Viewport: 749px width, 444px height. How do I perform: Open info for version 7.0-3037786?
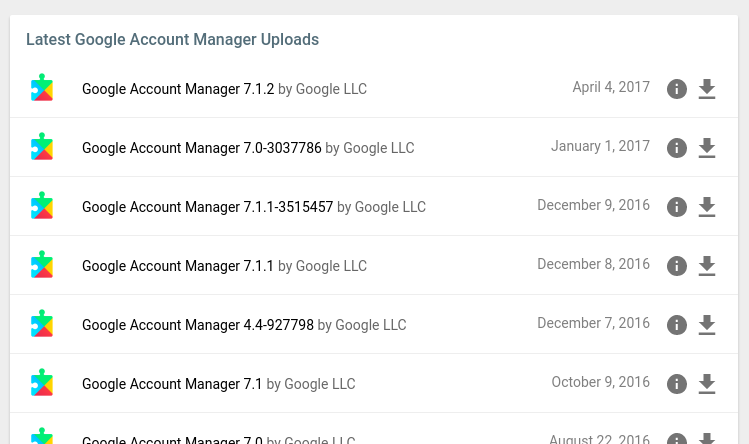(677, 148)
